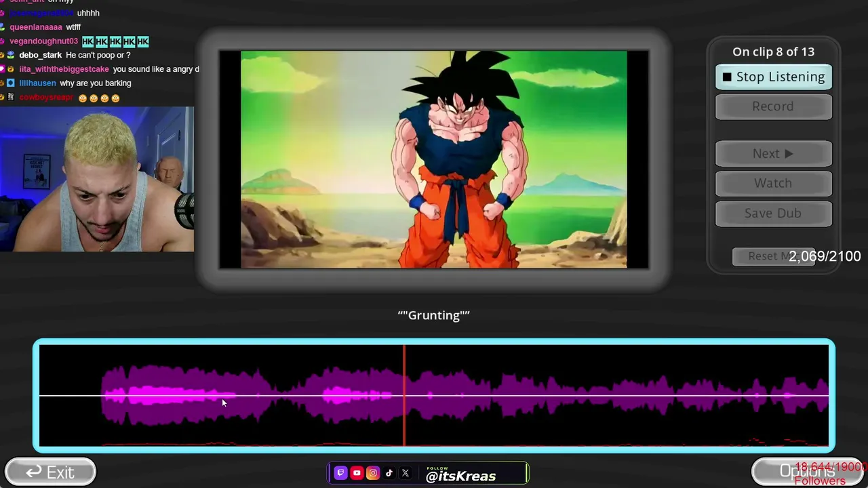Open the Options button
Screen dimensions: 868x488
(x=807, y=472)
